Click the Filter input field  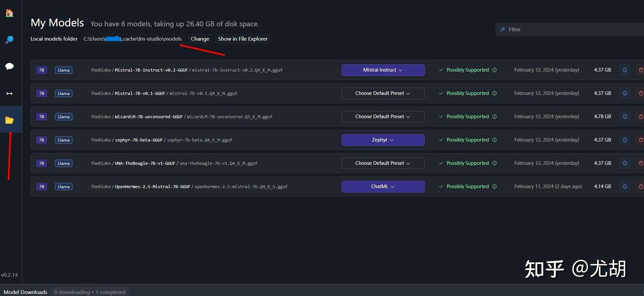570,30
